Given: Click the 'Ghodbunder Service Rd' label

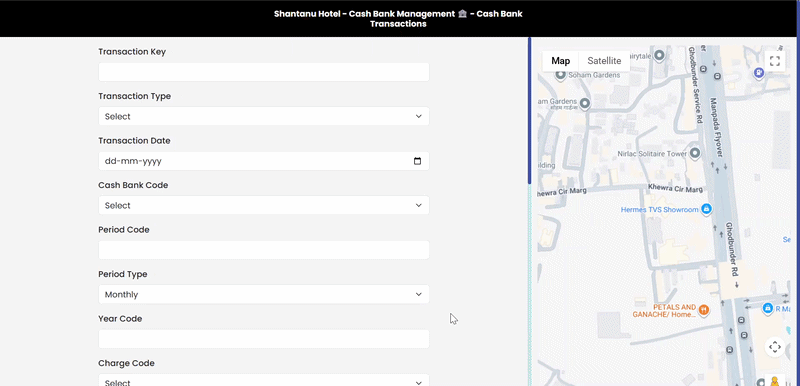Looking at the screenshot, I should click(x=696, y=85).
